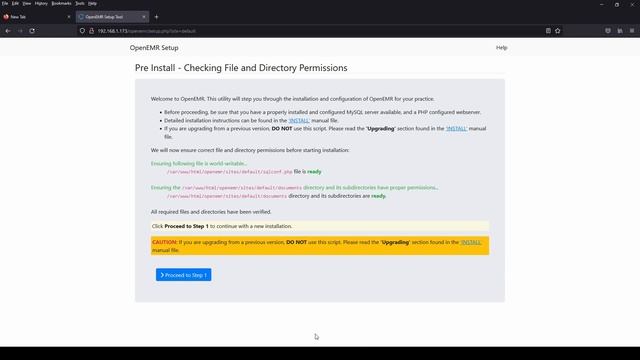640x360 pixels.
Task: Open INSTALL link in upgrading bullet
Action: coord(456,129)
